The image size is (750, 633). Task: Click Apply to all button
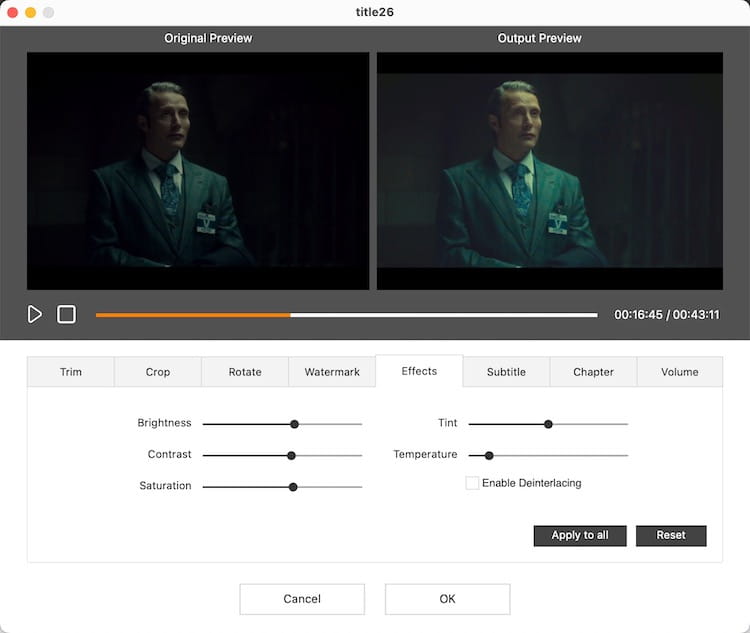click(580, 535)
